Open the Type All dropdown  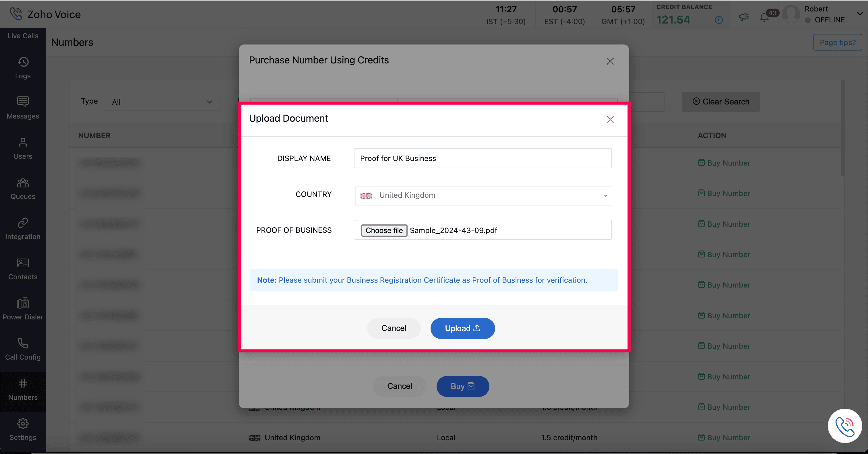(162, 102)
